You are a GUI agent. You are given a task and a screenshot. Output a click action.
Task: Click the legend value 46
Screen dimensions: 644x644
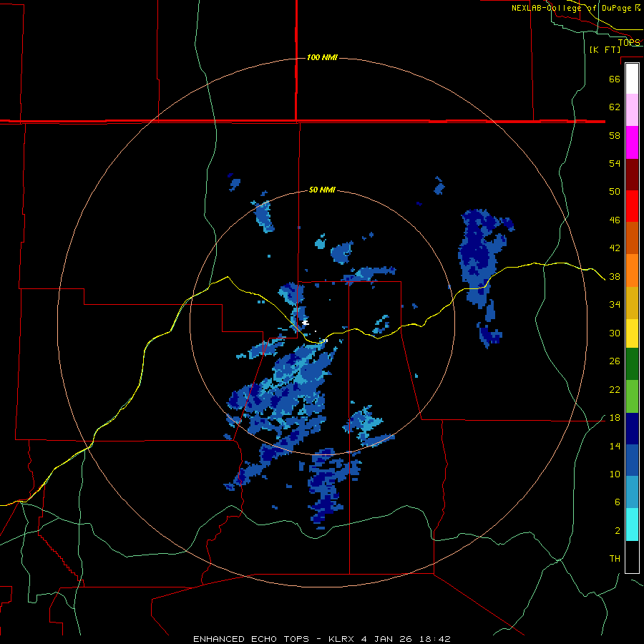click(x=615, y=220)
